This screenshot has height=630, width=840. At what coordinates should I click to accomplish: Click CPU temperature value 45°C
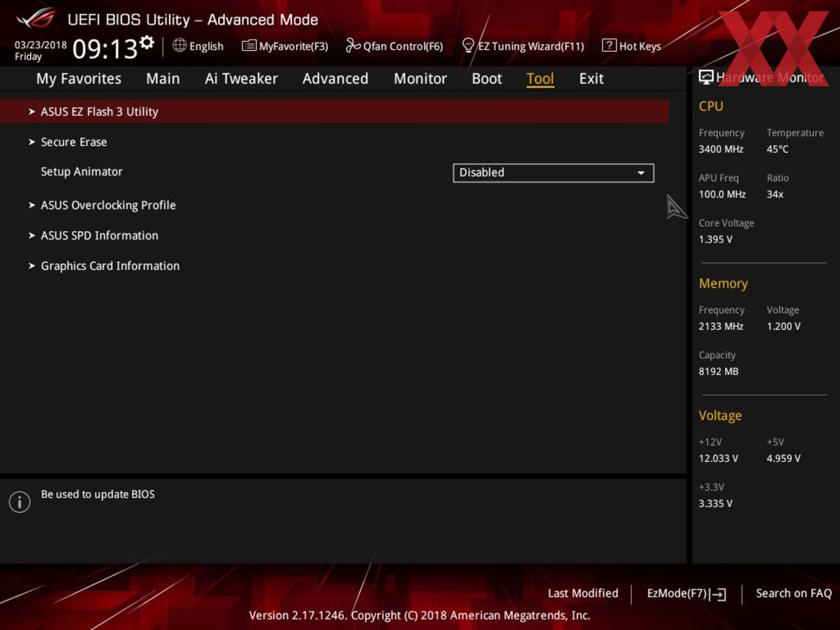[x=778, y=149]
